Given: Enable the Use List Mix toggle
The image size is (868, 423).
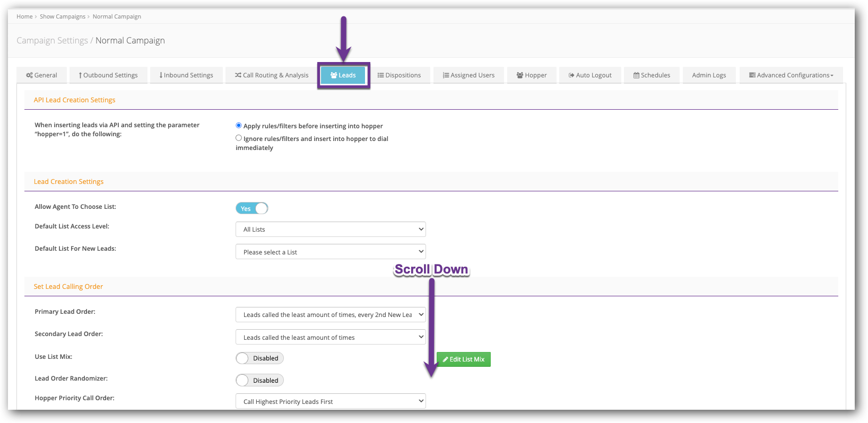Looking at the screenshot, I should pos(259,358).
